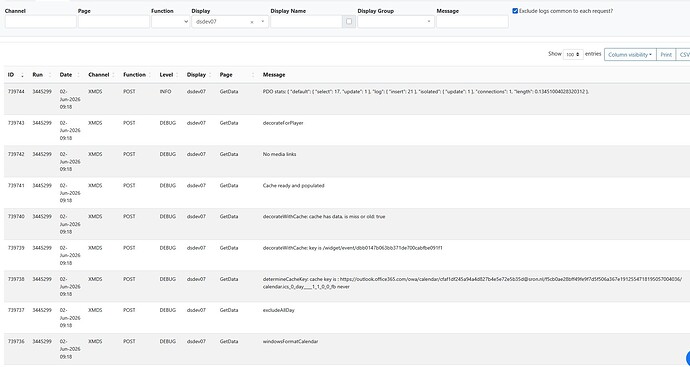Click the Message filter input field
This screenshot has width=690, height=367.
472,22
